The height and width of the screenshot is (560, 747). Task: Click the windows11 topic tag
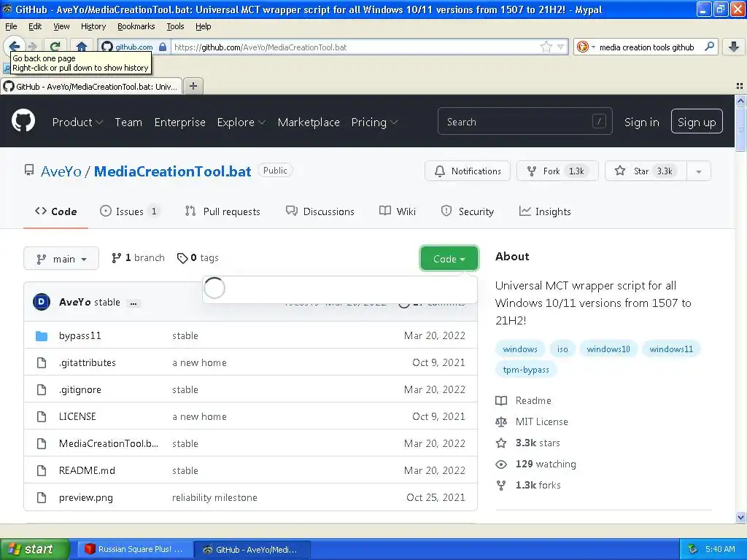tap(671, 349)
